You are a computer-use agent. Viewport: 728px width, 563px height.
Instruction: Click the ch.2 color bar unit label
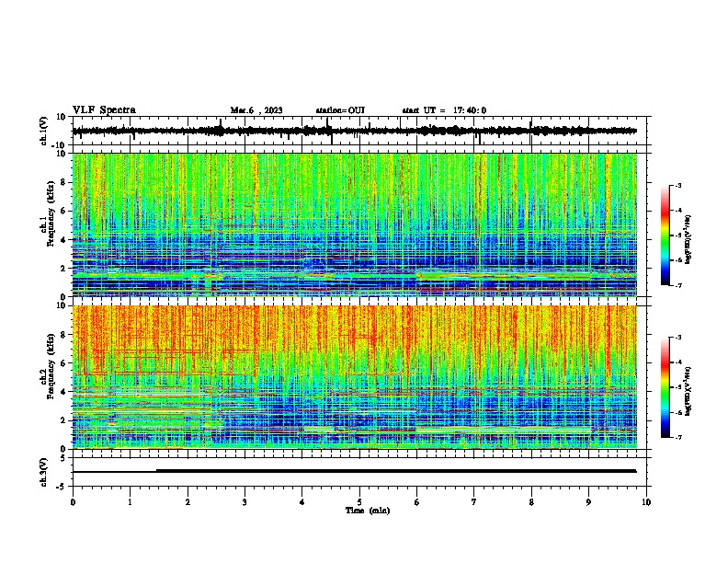[x=688, y=391]
